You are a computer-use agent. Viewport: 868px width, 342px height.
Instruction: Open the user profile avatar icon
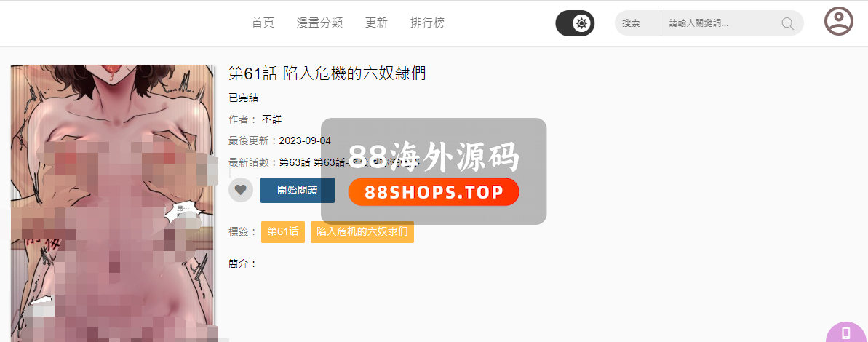pyautogui.click(x=839, y=22)
